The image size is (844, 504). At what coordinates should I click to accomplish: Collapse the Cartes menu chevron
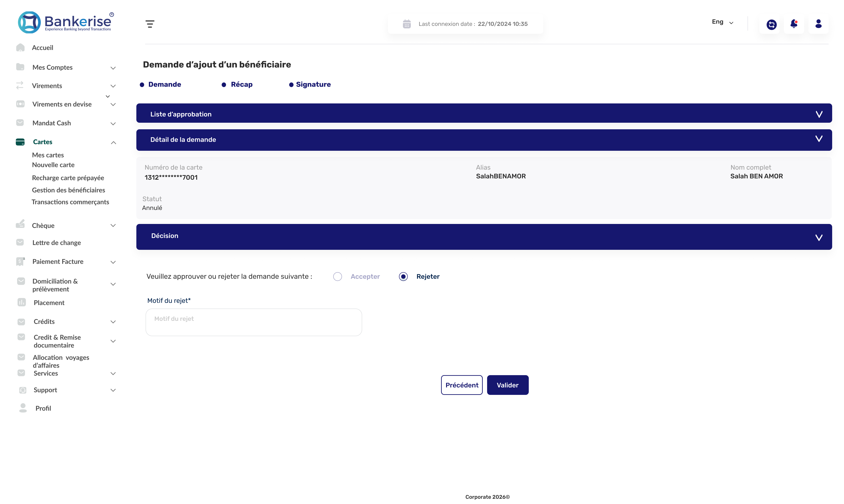point(114,143)
